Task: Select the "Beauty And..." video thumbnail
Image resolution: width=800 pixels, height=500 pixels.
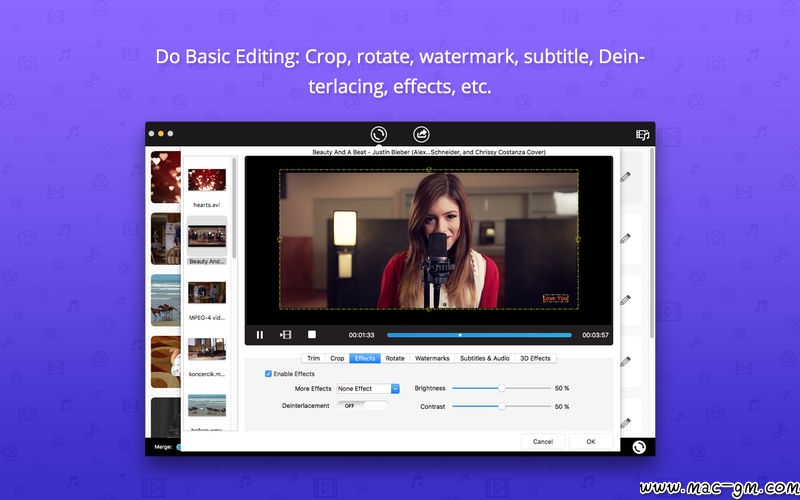Action: click(207, 236)
